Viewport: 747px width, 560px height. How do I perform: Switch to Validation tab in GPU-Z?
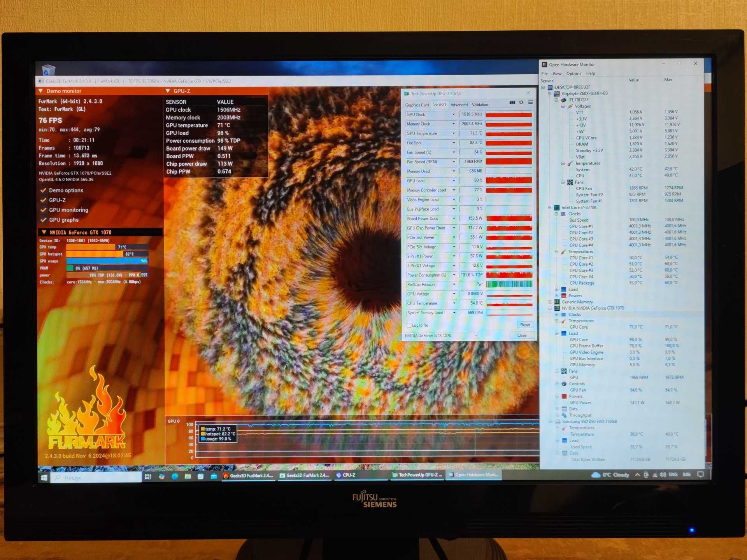(x=480, y=105)
